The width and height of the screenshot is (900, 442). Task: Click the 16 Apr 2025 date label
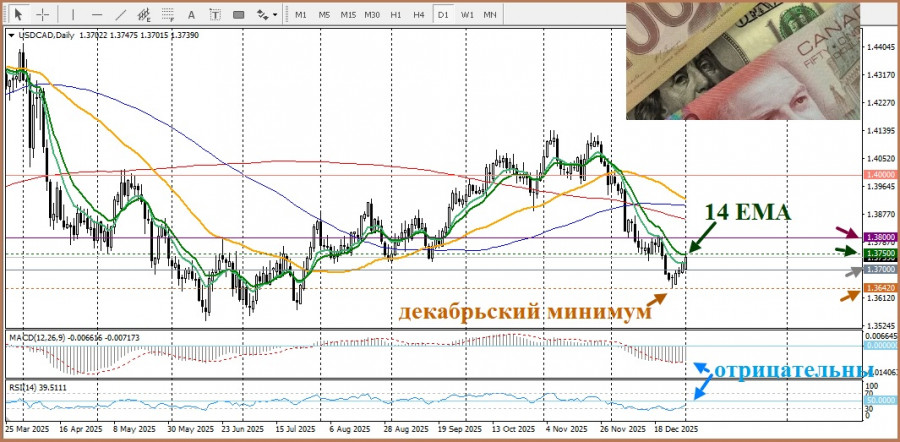(x=79, y=429)
